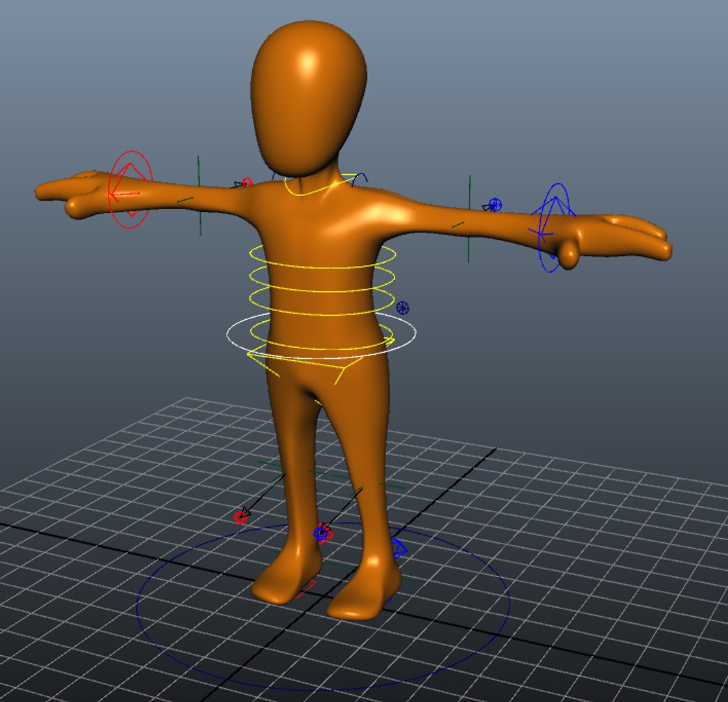Select the large dark blue ground circle
728x702 pixels.
click(x=323, y=606)
